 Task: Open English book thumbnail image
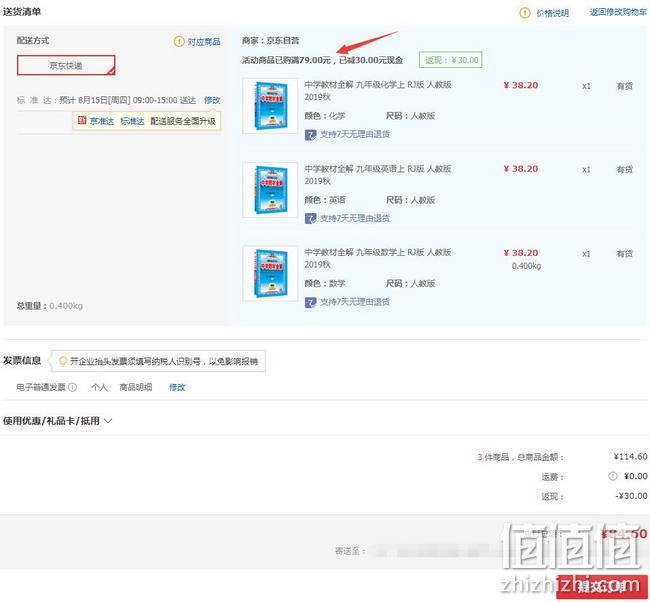270,190
